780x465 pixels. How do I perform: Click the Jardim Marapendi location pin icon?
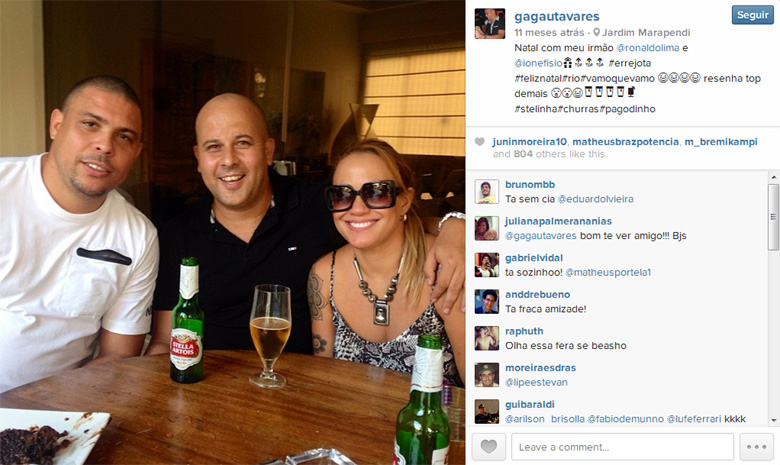pyautogui.click(x=596, y=33)
